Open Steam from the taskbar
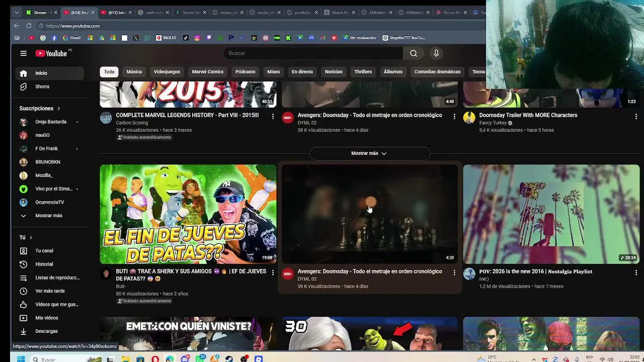 (229, 359)
